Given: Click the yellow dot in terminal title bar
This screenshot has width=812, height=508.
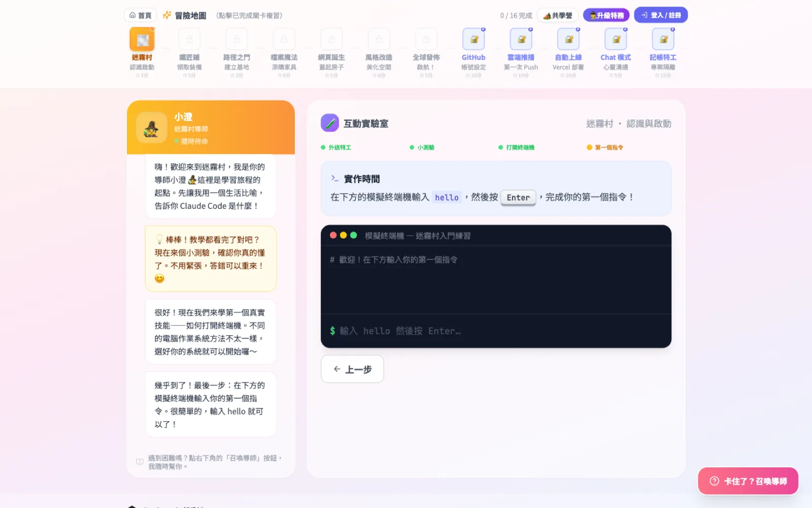Looking at the screenshot, I should tap(344, 235).
